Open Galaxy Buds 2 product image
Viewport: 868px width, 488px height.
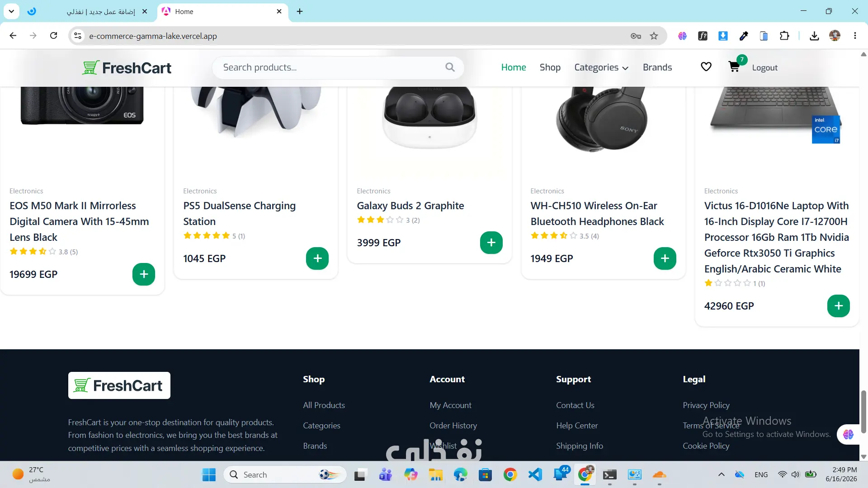click(429, 118)
